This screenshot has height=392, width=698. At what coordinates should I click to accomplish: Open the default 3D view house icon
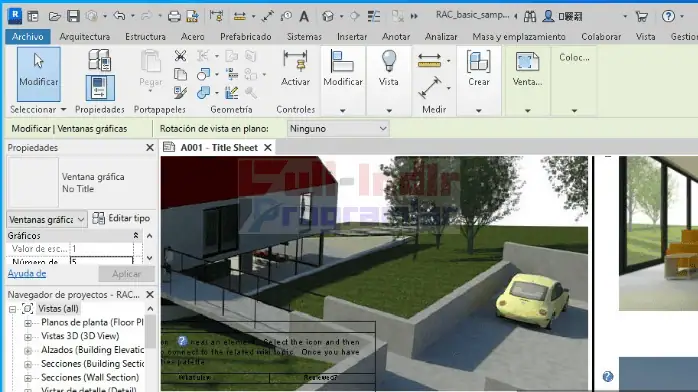[x=328, y=16]
